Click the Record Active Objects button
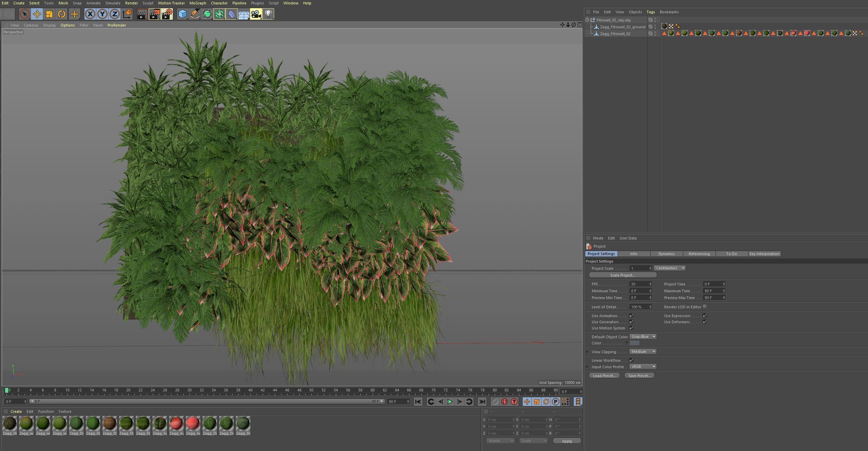This screenshot has height=451, width=868. [x=495, y=402]
